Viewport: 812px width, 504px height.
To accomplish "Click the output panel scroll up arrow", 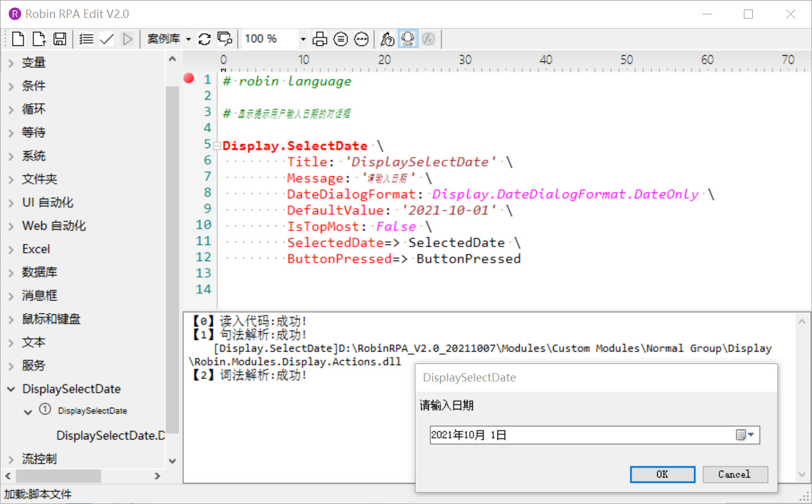I will pyautogui.click(x=802, y=321).
